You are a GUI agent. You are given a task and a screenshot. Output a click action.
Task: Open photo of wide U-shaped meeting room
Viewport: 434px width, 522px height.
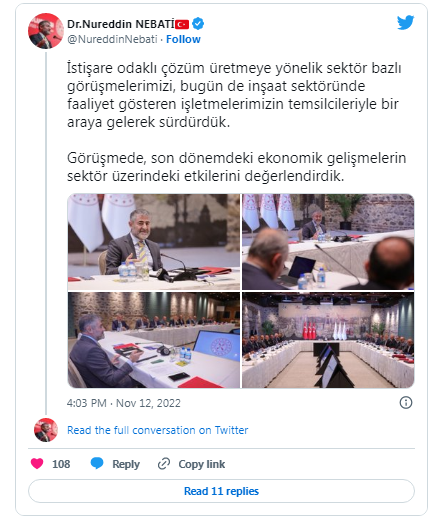click(328, 340)
